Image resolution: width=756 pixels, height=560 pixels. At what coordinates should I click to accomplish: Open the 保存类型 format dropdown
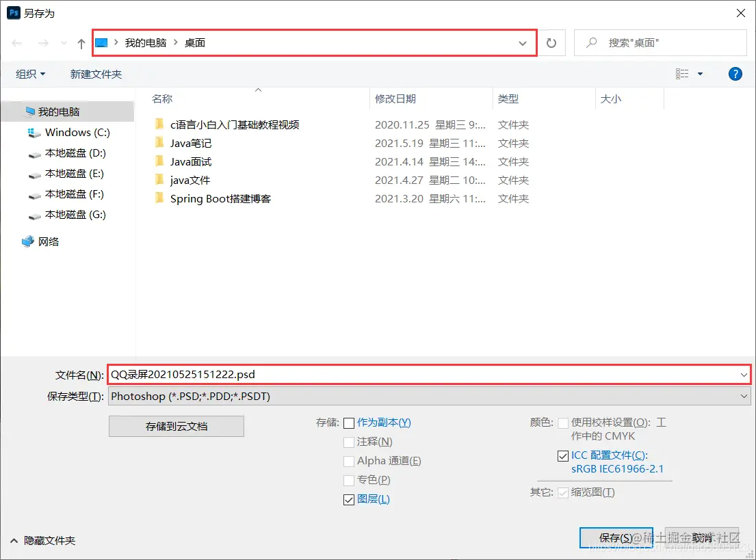[x=744, y=396]
